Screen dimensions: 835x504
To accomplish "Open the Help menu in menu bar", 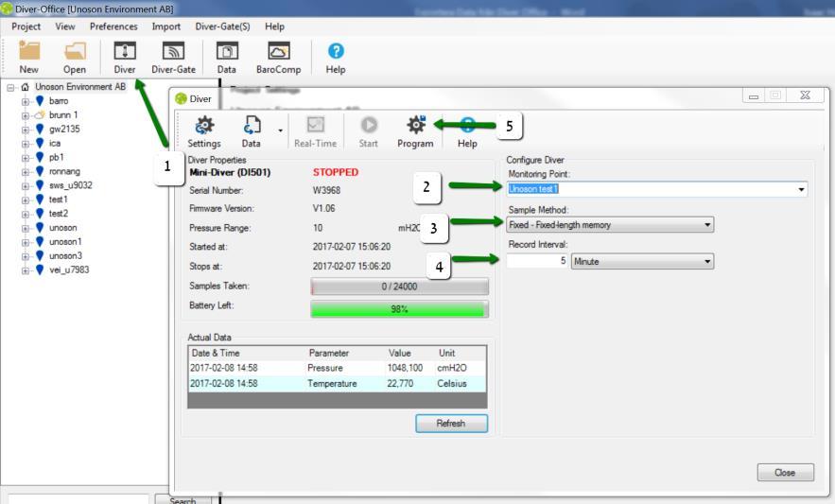I will click(x=275, y=26).
